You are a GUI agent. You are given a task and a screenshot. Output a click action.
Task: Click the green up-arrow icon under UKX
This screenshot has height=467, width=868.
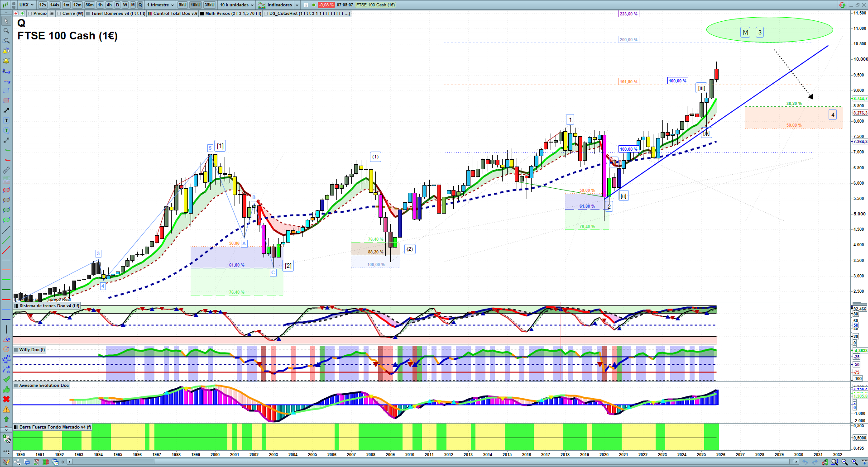pyautogui.click(x=22, y=14)
